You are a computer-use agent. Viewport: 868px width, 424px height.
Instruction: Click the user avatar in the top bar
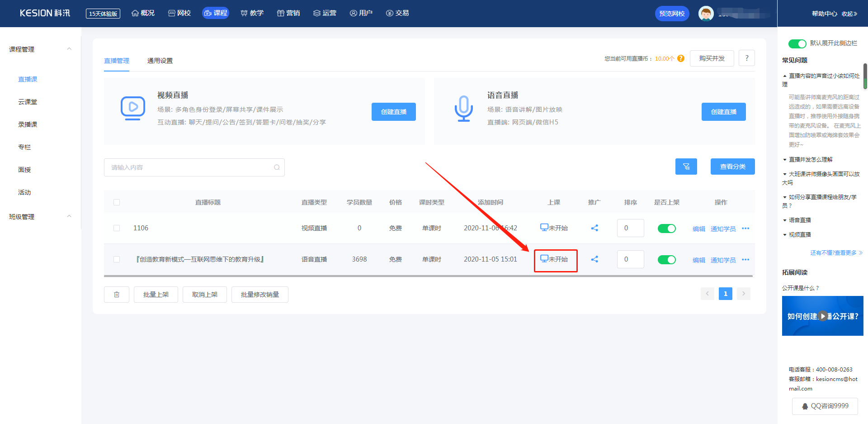coord(706,14)
